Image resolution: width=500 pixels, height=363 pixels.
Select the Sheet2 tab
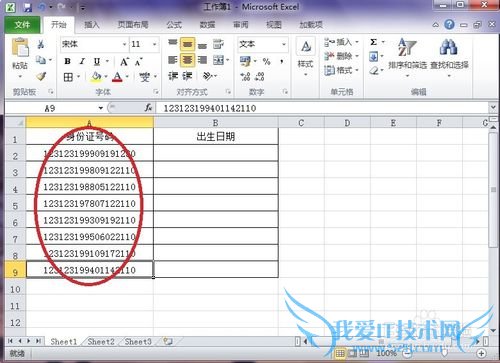101,342
